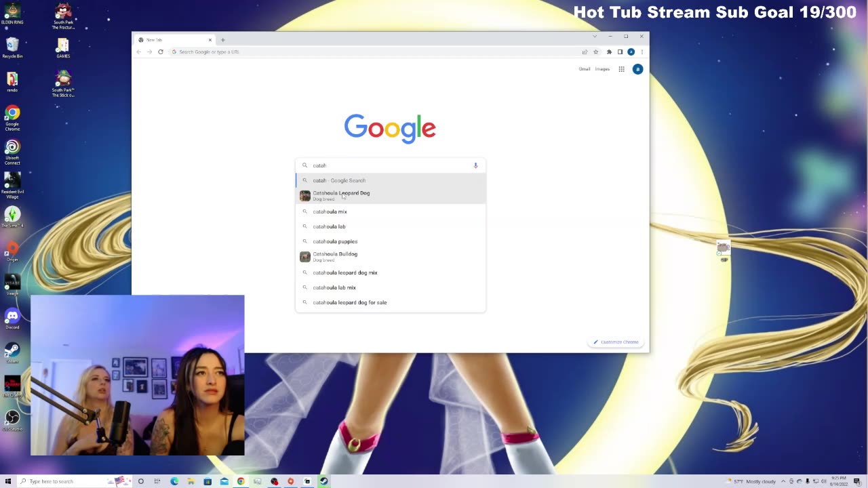This screenshot has width=868, height=488.
Task: Open the Google apps grid
Action: pyautogui.click(x=621, y=69)
